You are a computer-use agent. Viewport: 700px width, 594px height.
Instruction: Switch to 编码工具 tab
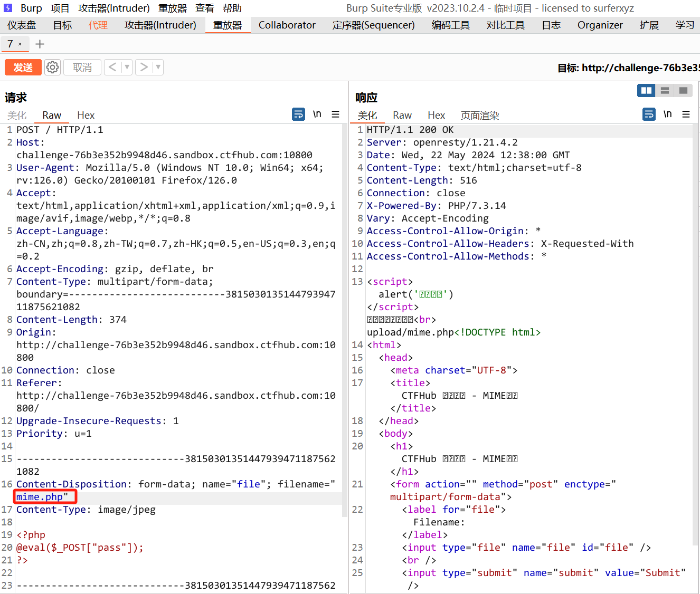click(x=451, y=25)
